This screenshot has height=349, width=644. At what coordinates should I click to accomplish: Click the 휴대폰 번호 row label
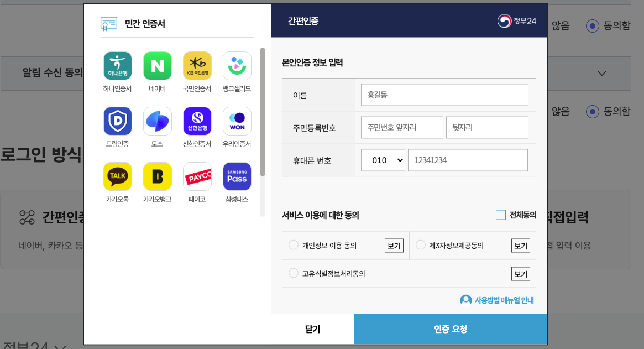312,160
